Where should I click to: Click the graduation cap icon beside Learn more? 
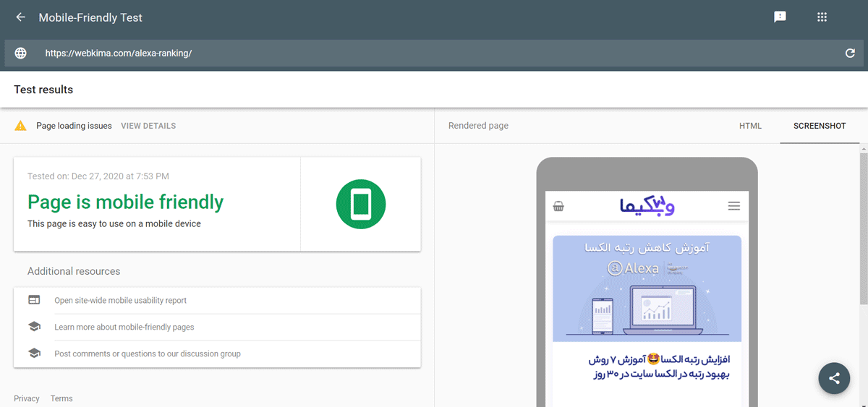click(x=34, y=327)
